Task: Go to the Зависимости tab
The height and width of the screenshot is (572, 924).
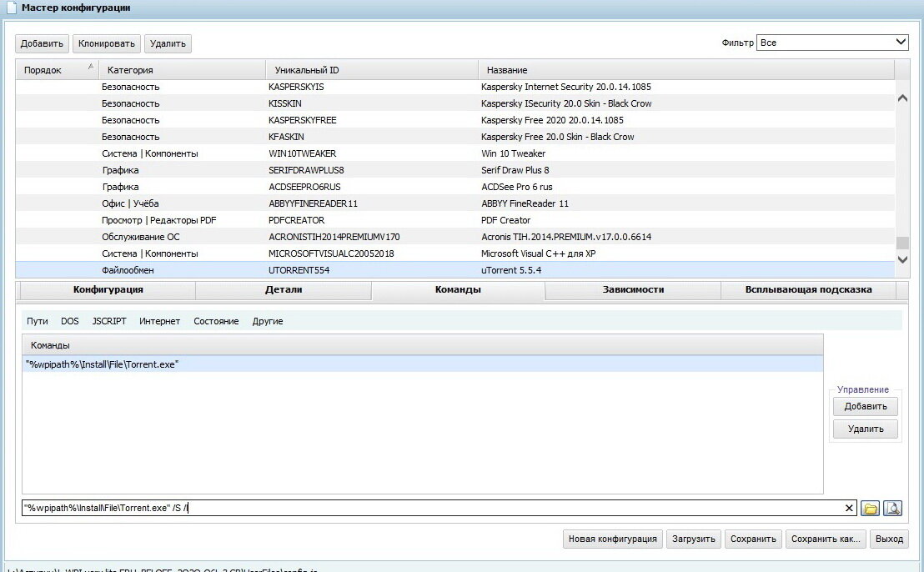Action: pyautogui.click(x=633, y=290)
